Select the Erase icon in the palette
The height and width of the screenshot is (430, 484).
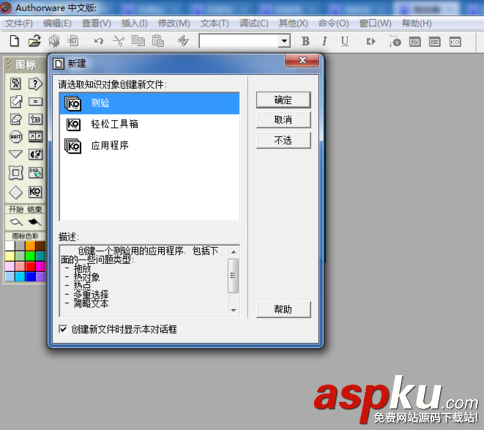16,119
